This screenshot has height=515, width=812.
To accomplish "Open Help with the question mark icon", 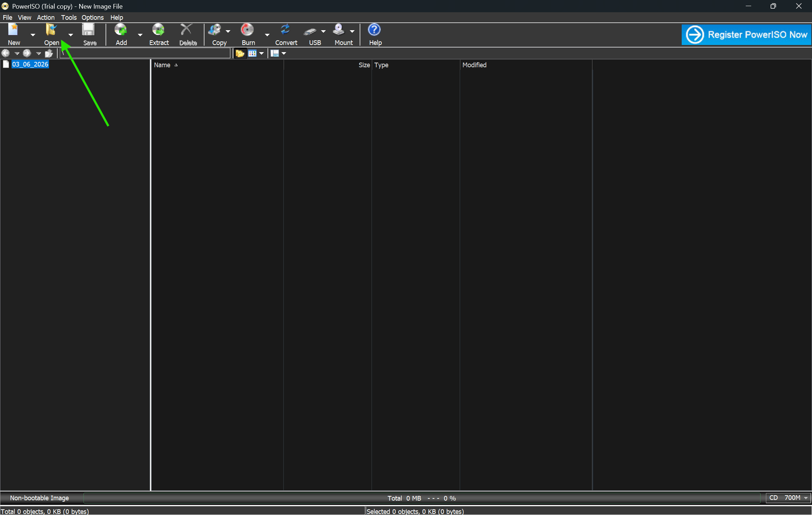I will (x=374, y=30).
